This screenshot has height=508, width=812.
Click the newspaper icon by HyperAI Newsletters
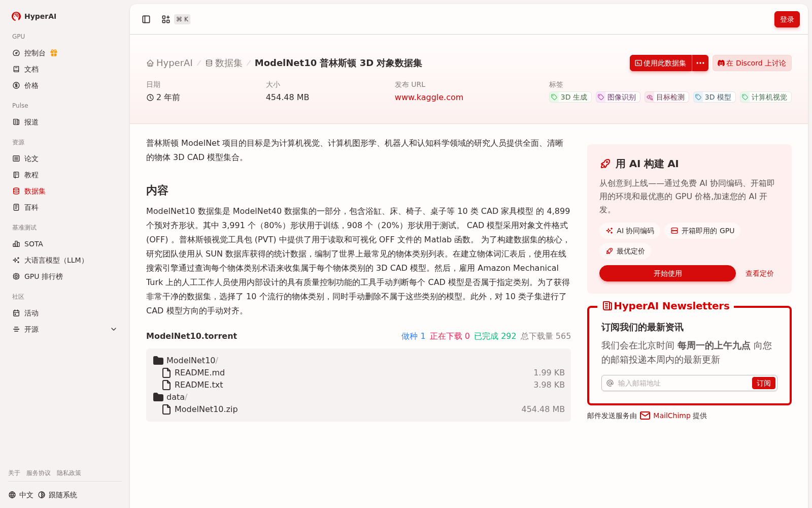(x=607, y=306)
